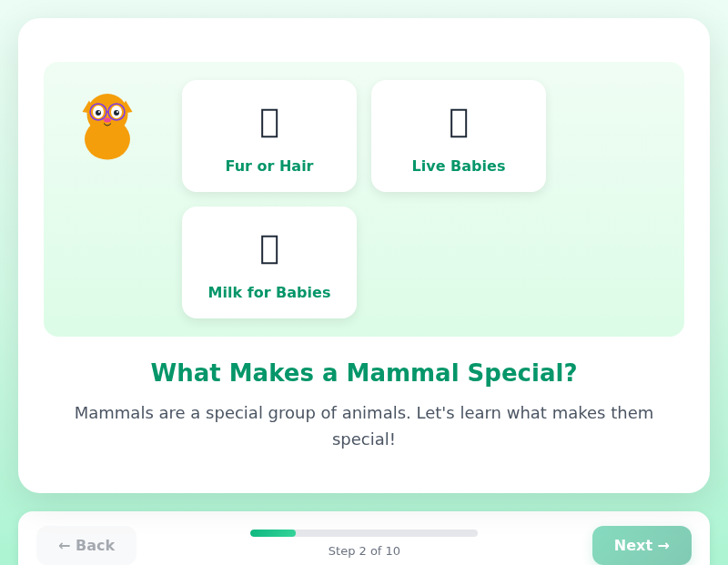Select the Milk for Babies label
This screenshot has width=728, height=565.
(x=269, y=293)
